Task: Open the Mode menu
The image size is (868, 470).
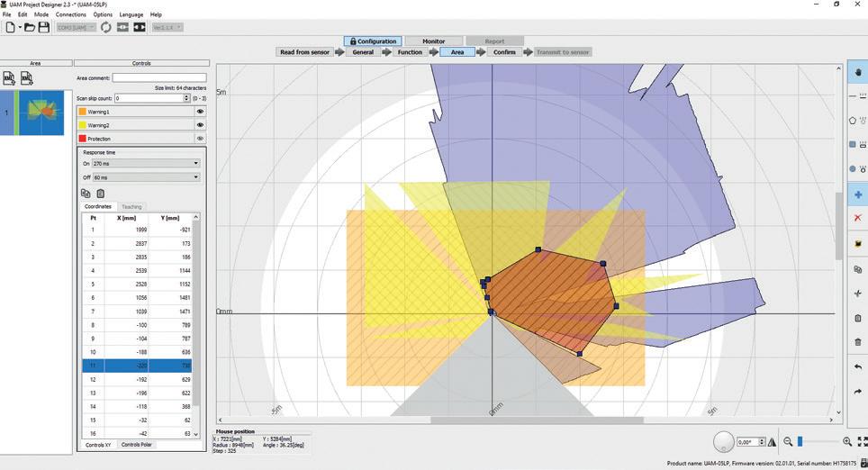Action: (x=41, y=14)
